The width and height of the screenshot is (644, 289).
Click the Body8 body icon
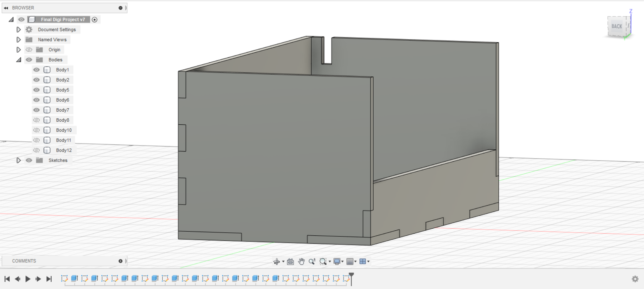[47, 120]
